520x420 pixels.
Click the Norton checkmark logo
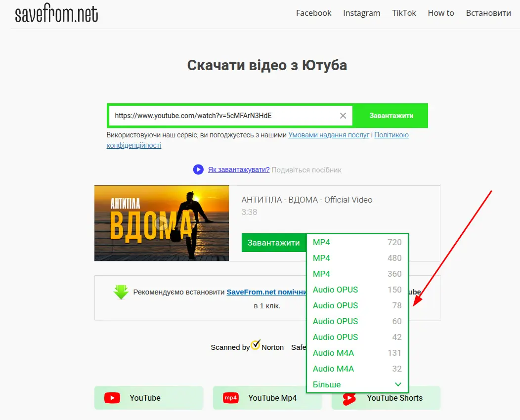tap(256, 345)
